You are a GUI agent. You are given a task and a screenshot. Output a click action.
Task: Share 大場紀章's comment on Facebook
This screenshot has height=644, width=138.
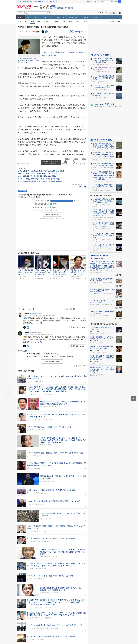click(28, 346)
